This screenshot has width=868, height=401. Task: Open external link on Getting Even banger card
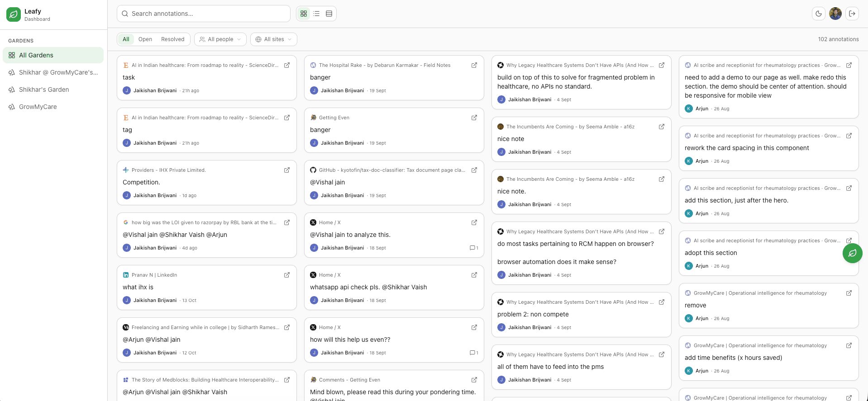point(474,118)
